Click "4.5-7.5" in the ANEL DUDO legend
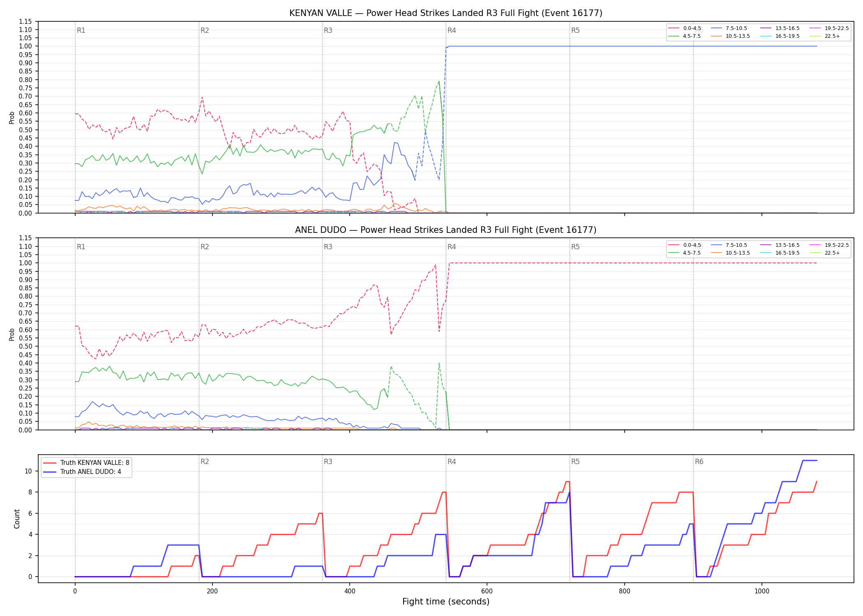Screen dimensions: 863x616 692,253
